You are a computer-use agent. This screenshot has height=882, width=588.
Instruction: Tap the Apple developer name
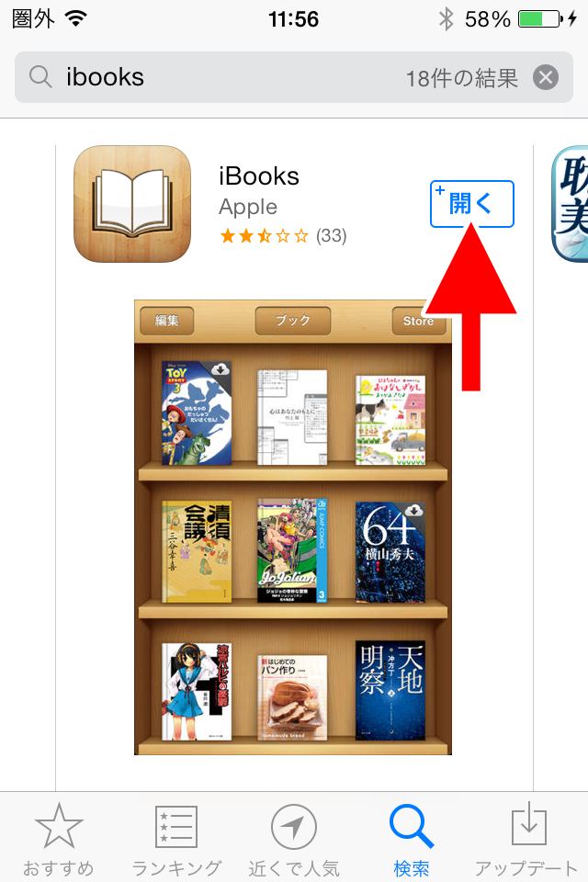click(x=247, y=207)
